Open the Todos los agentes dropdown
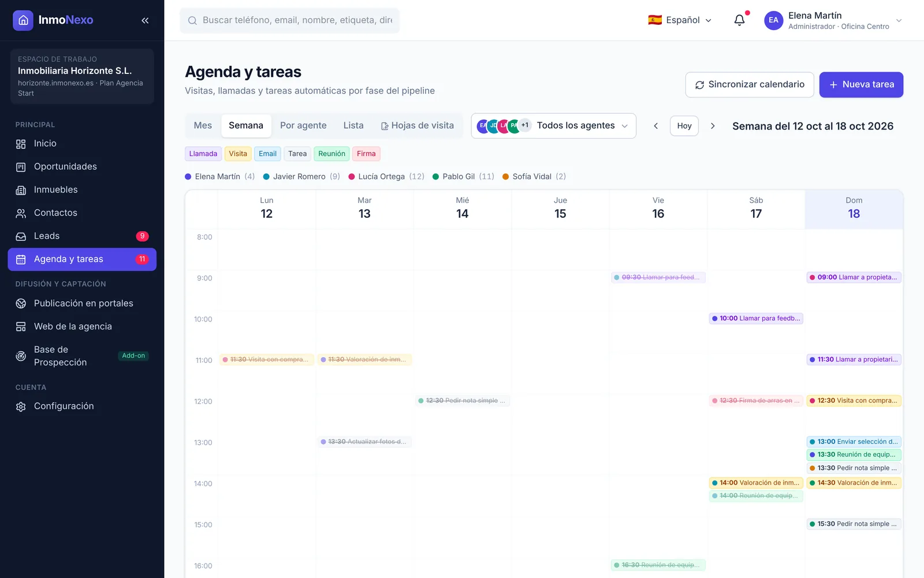This screenshot has width=924, height=578. 554,126
